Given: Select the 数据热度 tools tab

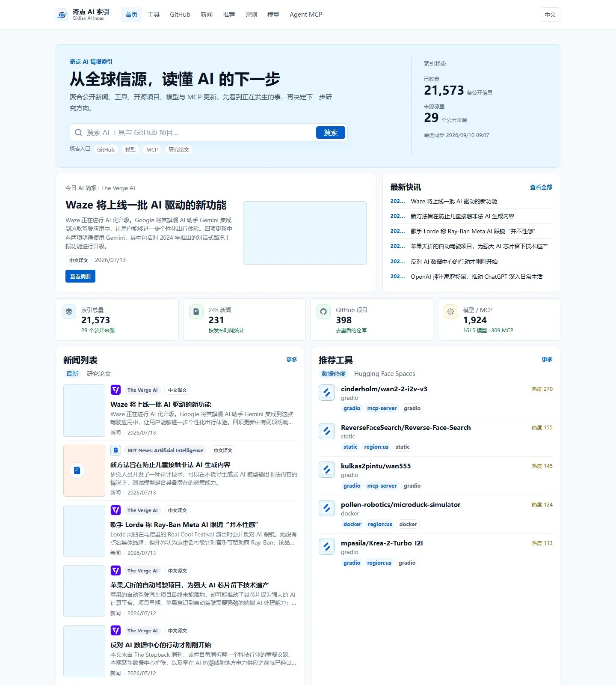Looking at the screenshot, I should pyautogui.click(x=334, y=374).
